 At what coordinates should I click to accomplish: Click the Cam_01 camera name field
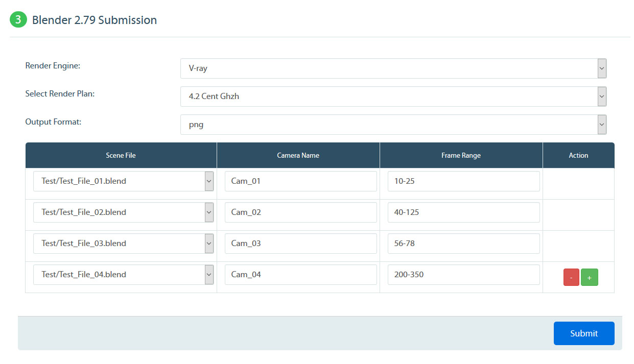300,181
